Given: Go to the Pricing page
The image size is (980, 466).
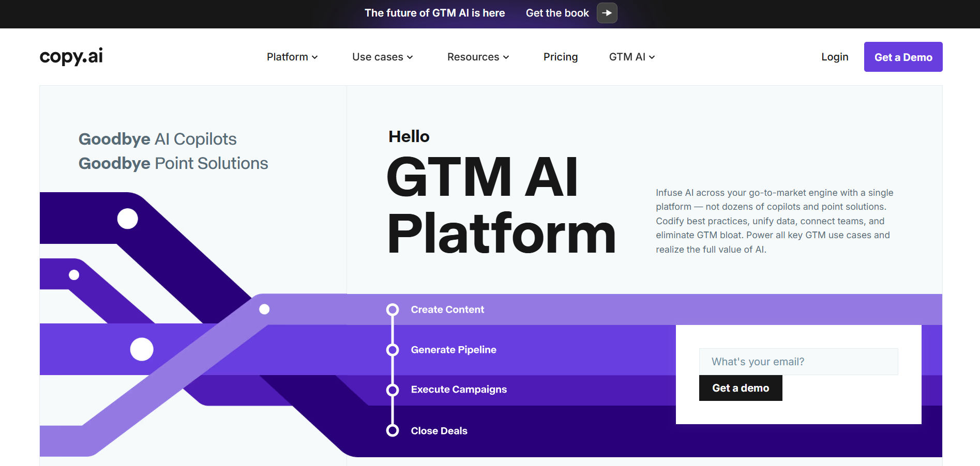Looking at the screenshot, I should tap(560, 57).
